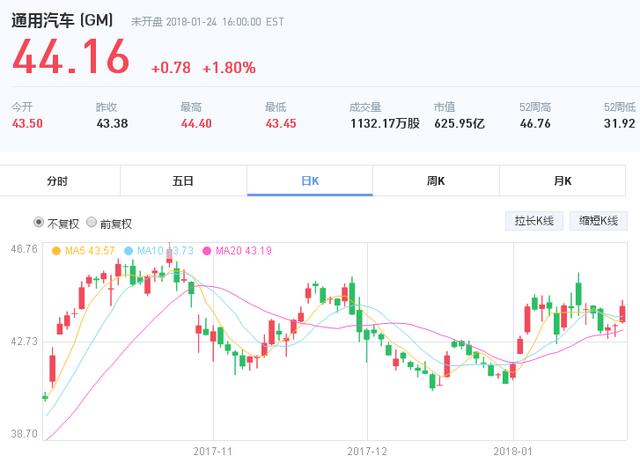The image size is (640, 456).
Task: Click the 52周低 value 31.92
Action: 620,123
